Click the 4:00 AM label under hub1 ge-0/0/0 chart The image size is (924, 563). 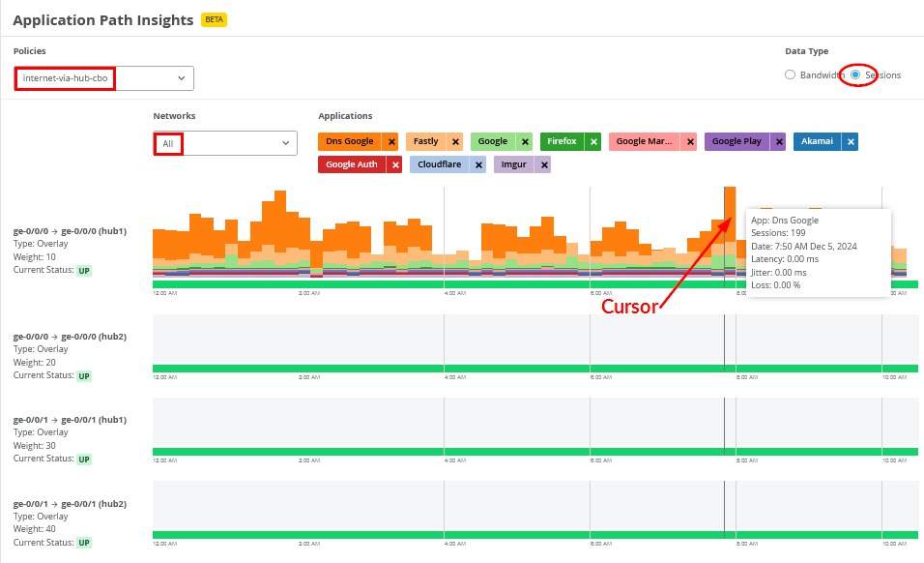coord(455,293)
